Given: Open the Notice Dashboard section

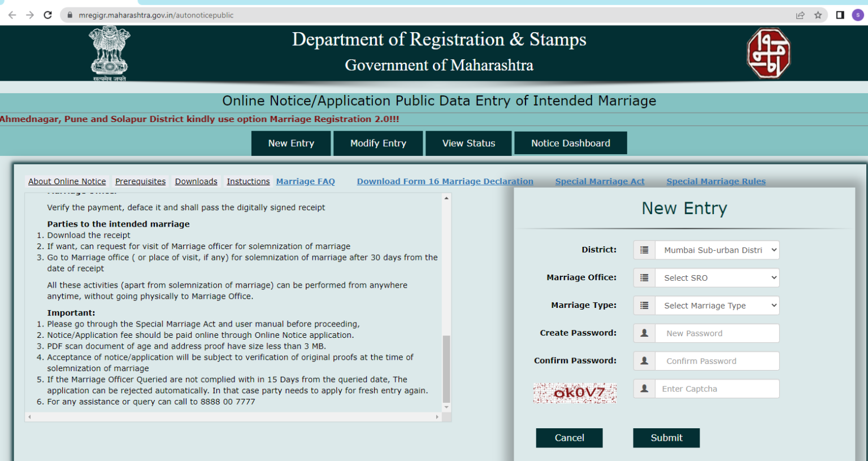Looking at the screenshot, I should 570,143.
